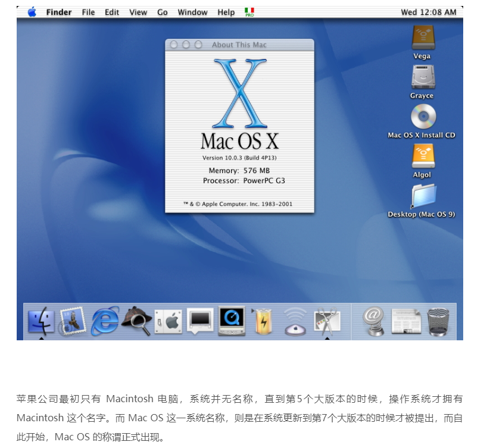Click the Memory: 576 MB line
The image size is (490, 448).
point(239,171)
